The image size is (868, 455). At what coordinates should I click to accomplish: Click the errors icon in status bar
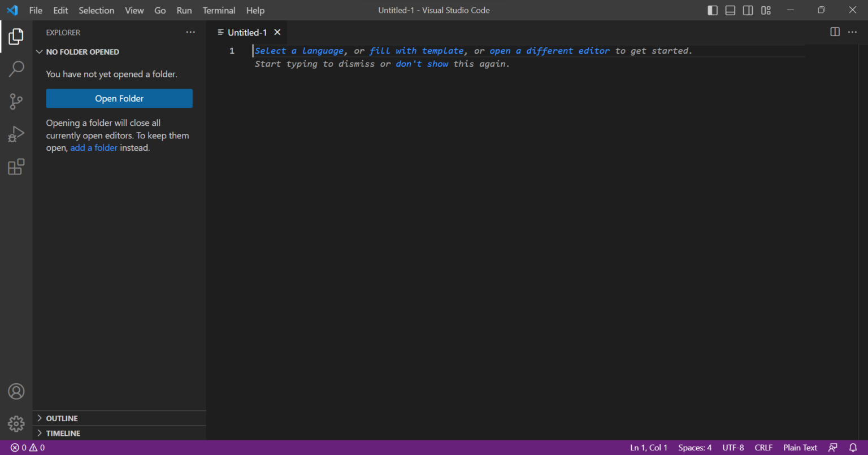coord(15,448)
